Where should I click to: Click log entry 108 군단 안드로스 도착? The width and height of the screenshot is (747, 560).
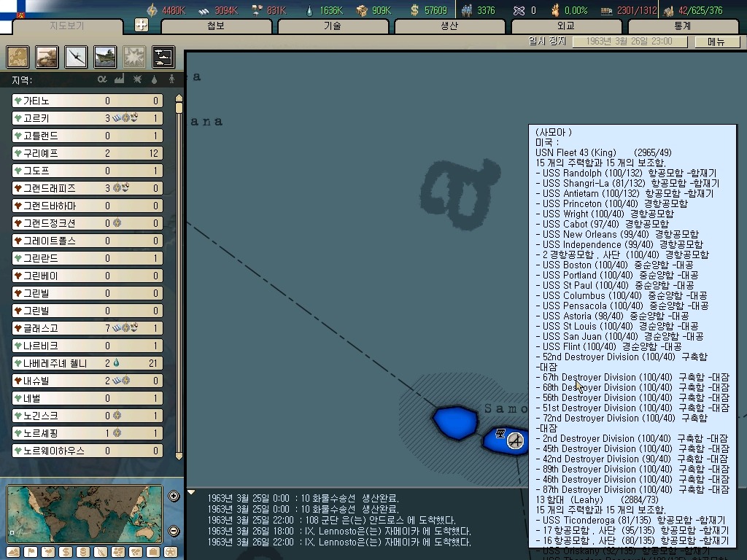[332, 520]
